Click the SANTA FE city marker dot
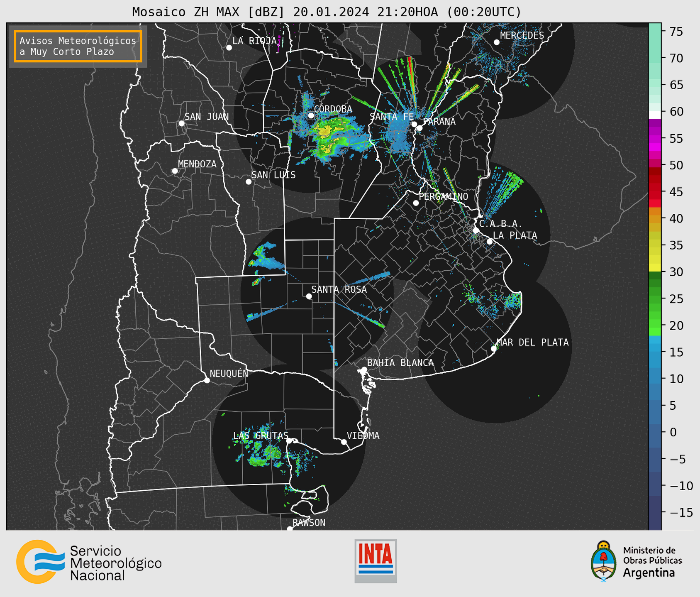The height and width of the screenshot is (597, 700). coord(414,124)
